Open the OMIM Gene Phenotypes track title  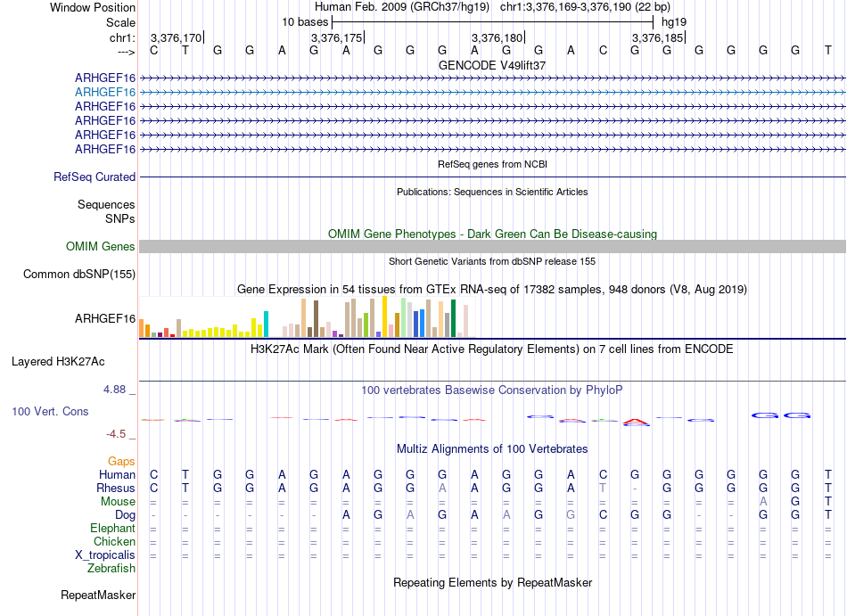coord(492,234)
